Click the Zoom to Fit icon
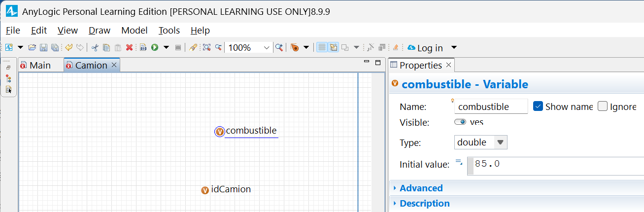Image resolution: width=644 pixels, height=212 pixels. click(x=206, y=47)
